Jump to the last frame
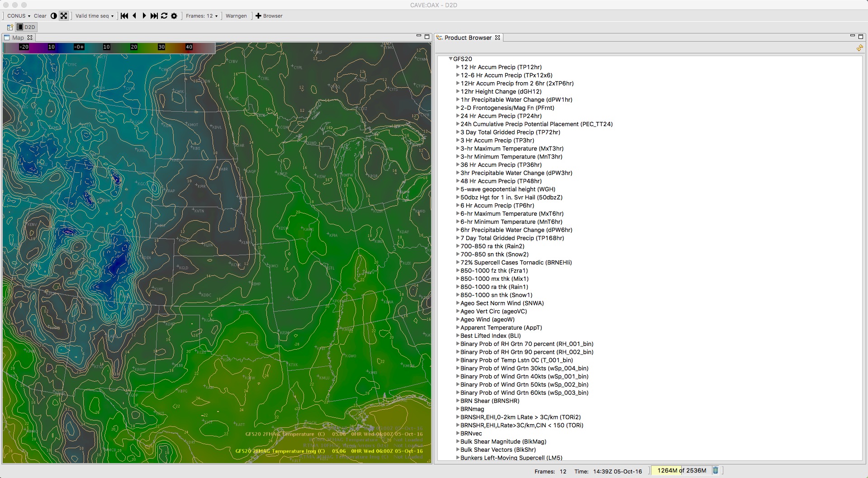This screenshot has height=478, width=868. (154, 16)
